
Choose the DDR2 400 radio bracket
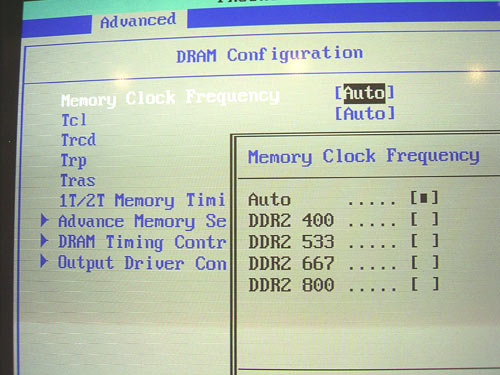424,219
